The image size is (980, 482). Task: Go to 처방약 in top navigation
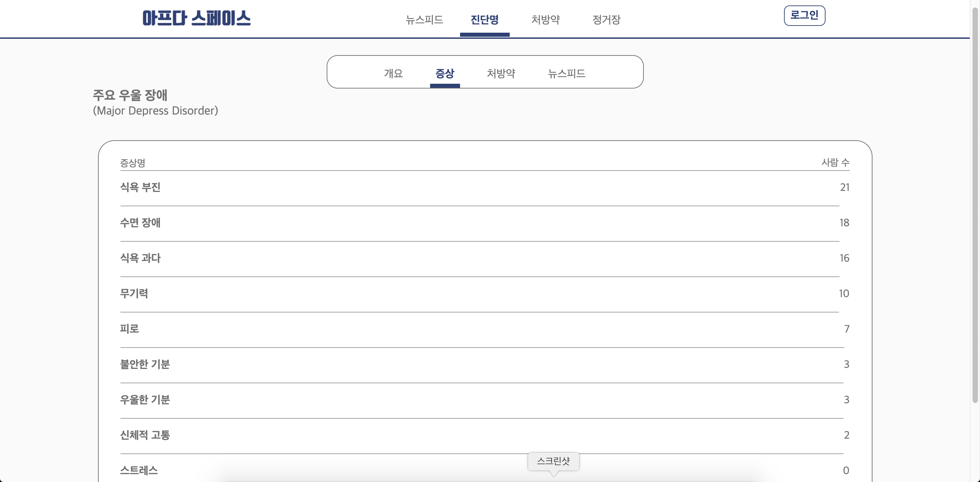(x=545, y=19)
